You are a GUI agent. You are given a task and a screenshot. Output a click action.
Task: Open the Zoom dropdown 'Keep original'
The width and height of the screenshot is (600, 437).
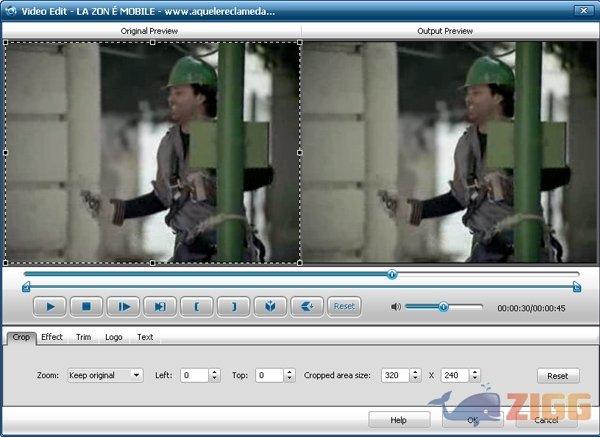tap(105, 375)
